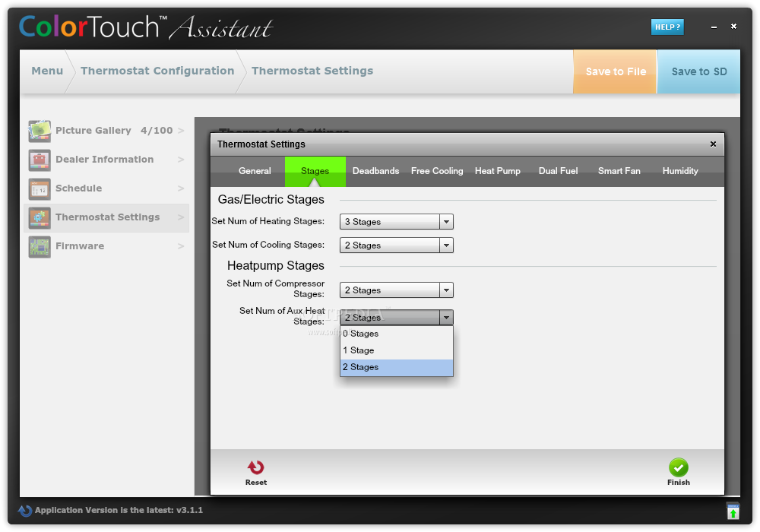Click the Dealer Information briefcase icon
This screenshot has width=760, height=532.
40,160
